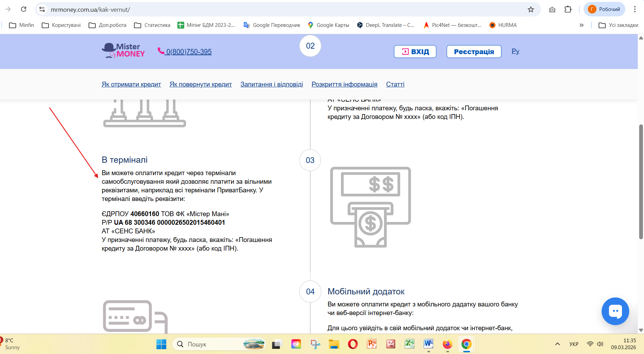The image size is (644, 354).
Task: Switch language to Ру
Action: pos(515,51)
